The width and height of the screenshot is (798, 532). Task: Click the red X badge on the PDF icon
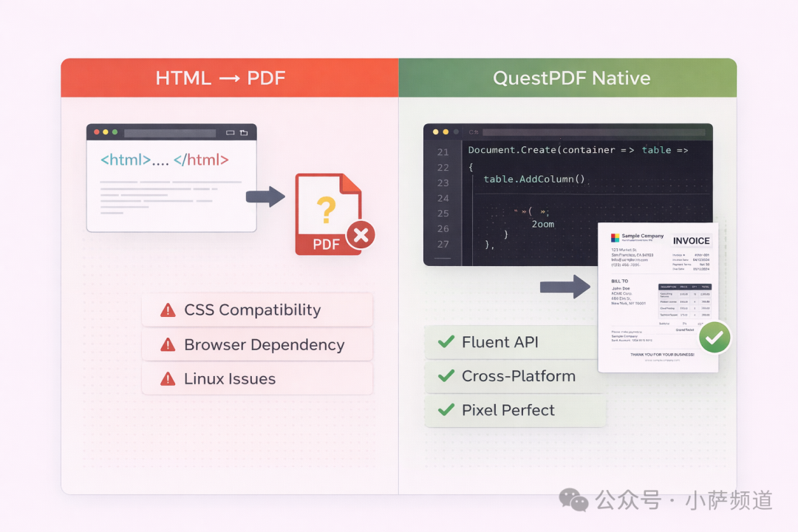pyautogui.click(x=361, y=235)
